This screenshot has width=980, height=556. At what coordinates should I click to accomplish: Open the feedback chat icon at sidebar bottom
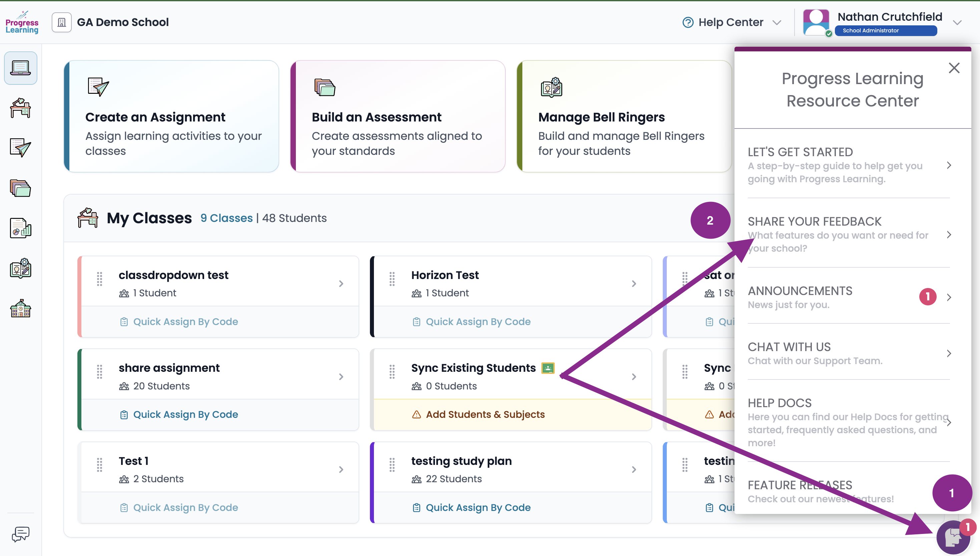[x=21, y=534]
